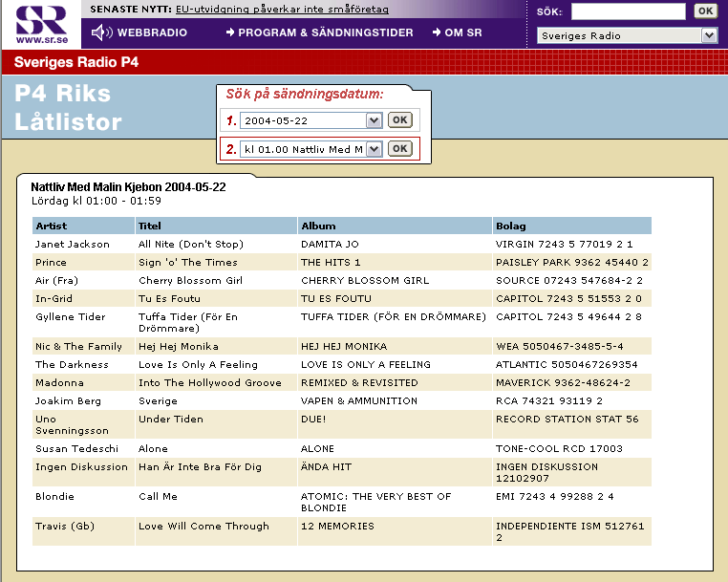Image resolution: width=728 pixels, height=582 pixels.
Task: Expand the Sveriges Radio channel dropdown
Action: point(627,35)
